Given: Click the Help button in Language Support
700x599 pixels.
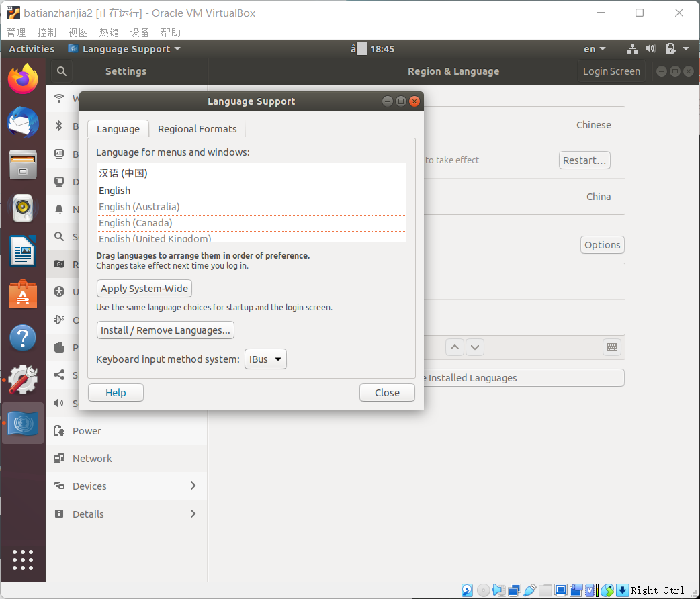Looking at the screenshot, I should (x=116, y=393).
